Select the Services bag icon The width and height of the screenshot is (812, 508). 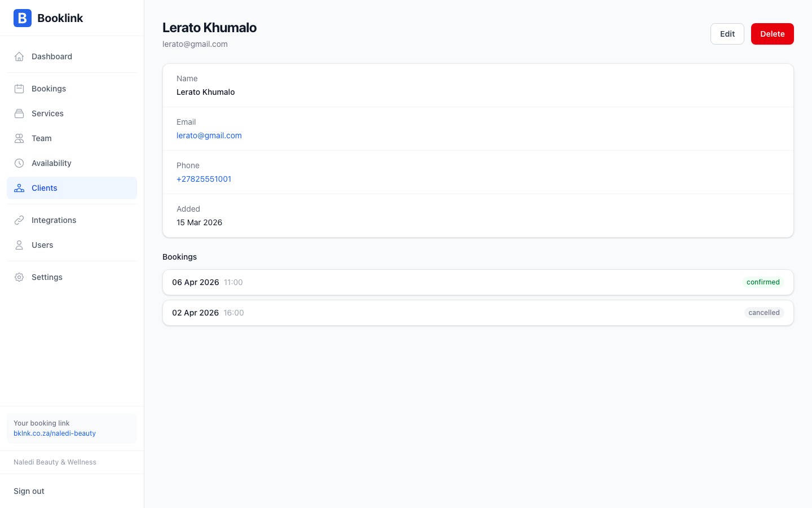(x=19, y=113)
